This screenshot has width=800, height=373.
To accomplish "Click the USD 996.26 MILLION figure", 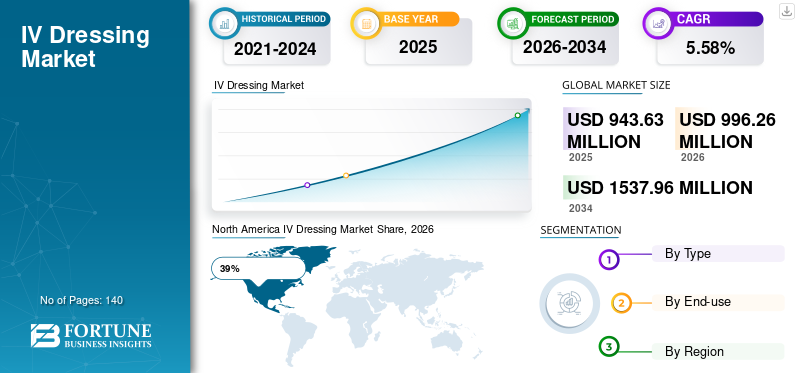I will pos(727,131).
